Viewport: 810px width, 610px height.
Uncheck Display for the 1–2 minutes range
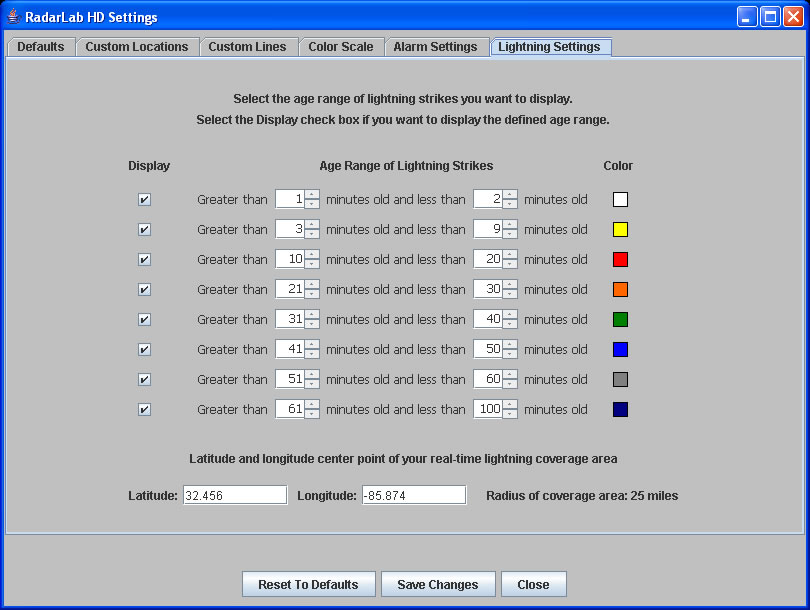(145, 199)
